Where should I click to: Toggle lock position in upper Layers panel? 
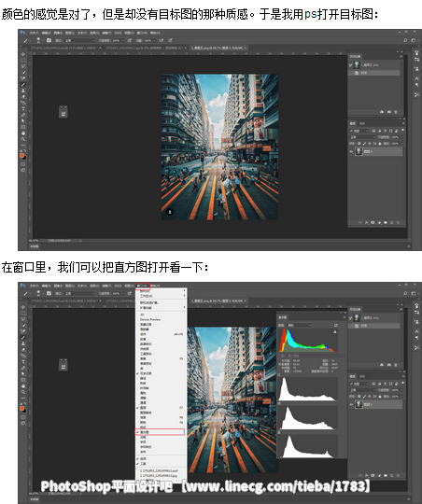click(370, 144)
